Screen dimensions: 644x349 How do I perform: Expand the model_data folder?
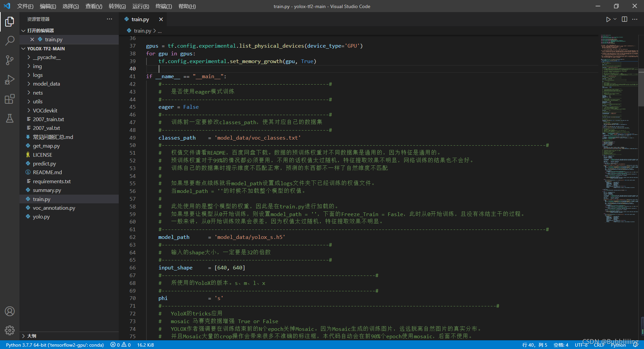[x=69, y=84]
